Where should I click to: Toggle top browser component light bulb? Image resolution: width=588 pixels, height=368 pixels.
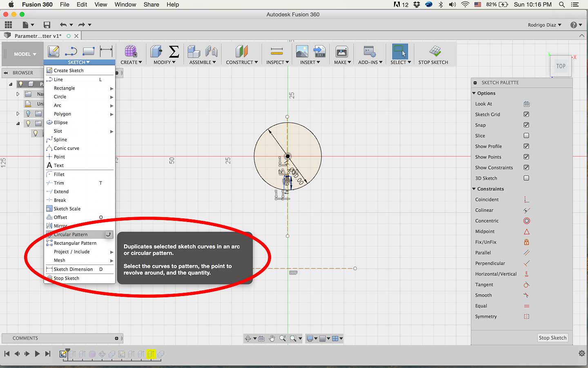point(21,84)
